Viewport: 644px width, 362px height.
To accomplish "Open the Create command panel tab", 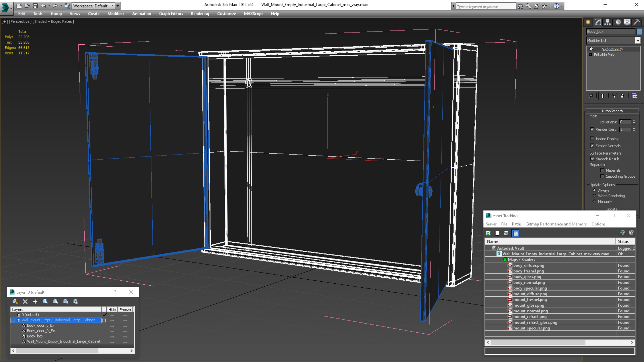I will (588, 22).
